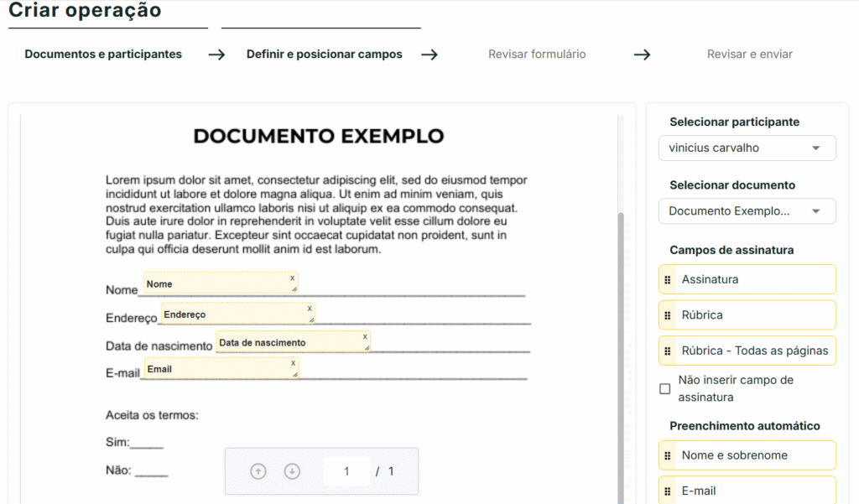Screen dimensions: 859x504
Task: Go to Documentos e participantes step
Action: coord(103,55)
